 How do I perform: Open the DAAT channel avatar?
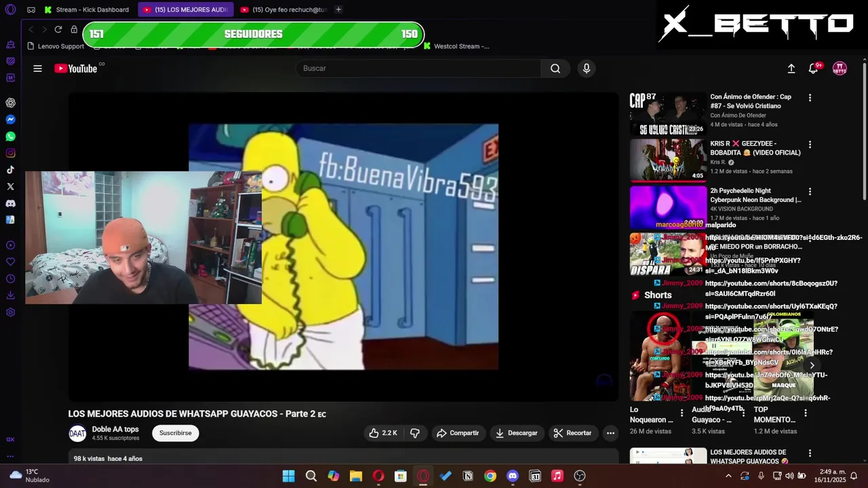tap(77, 433)
